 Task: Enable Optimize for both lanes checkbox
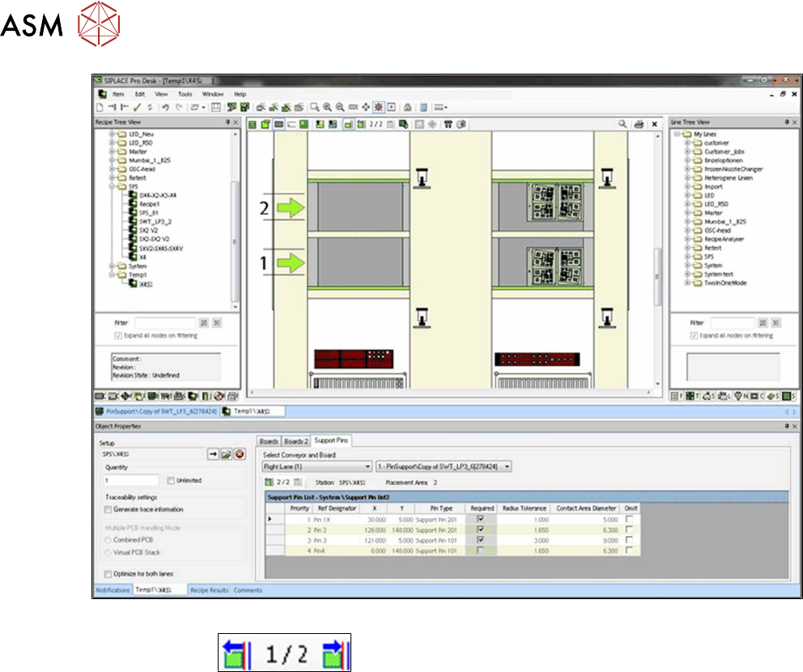(x=108, y=574)
